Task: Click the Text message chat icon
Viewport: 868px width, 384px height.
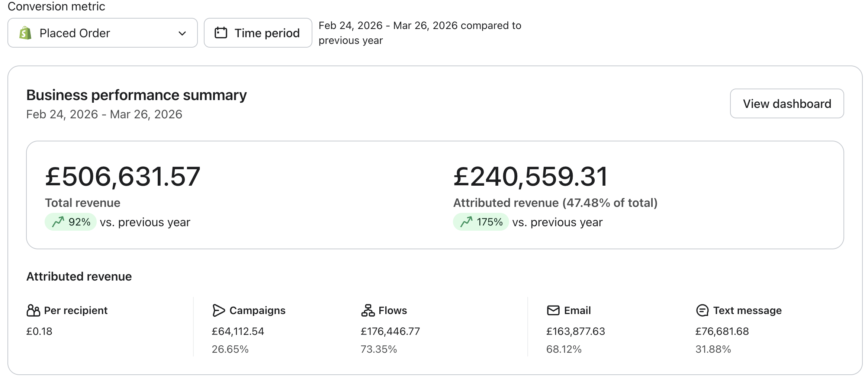Action: [x=702, y=310]
